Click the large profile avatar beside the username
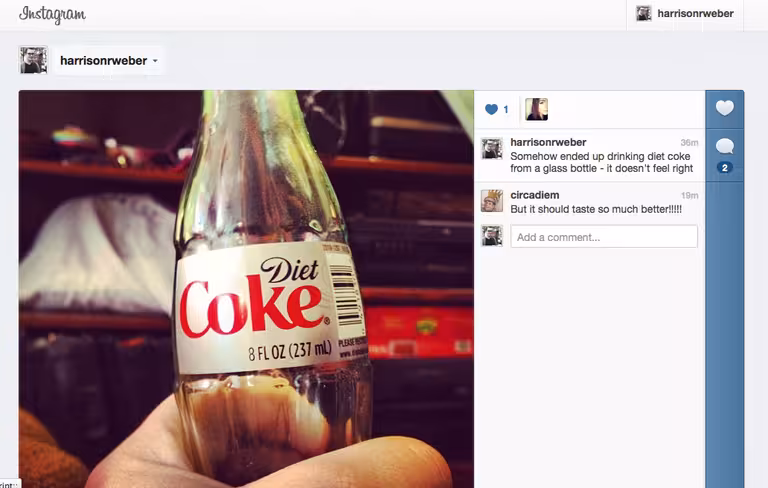 [x=33, y=60]
